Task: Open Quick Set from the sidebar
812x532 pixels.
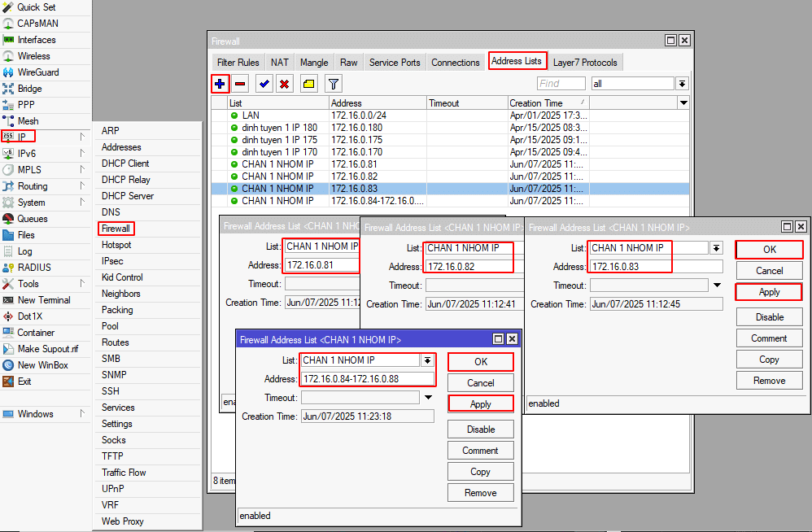Action: click(46, 7)
